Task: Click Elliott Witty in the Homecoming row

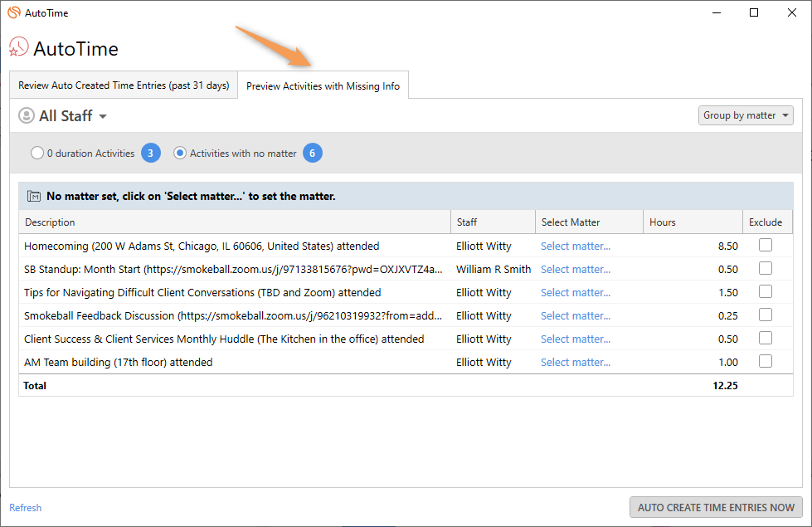Action: (484, 246)
